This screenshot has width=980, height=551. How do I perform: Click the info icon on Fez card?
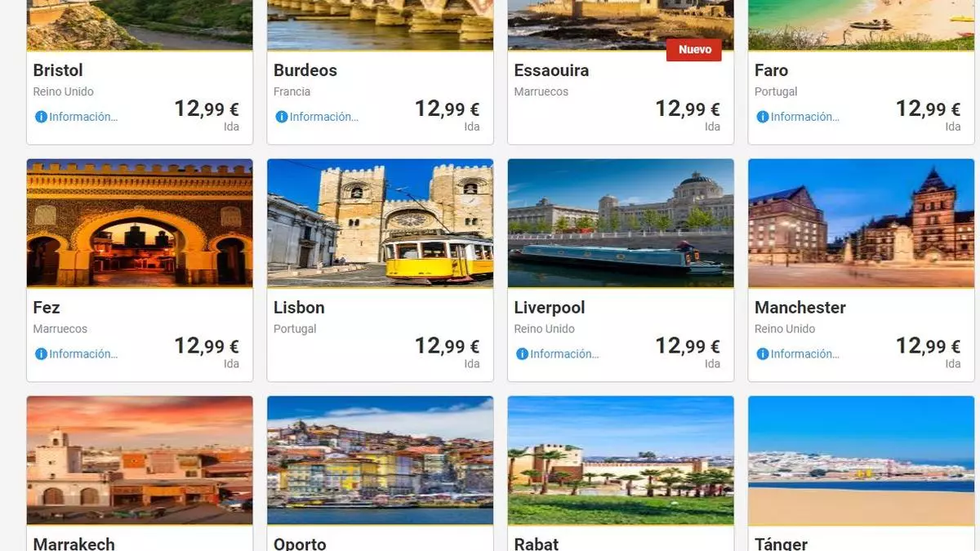(x=41, y=354)
